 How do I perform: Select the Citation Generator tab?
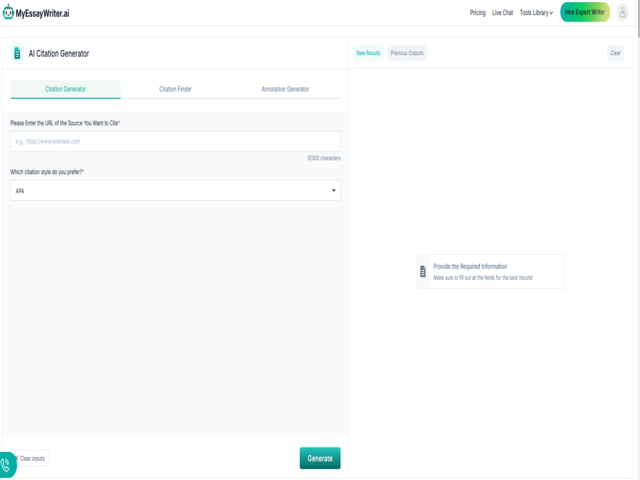click(65, 89)
